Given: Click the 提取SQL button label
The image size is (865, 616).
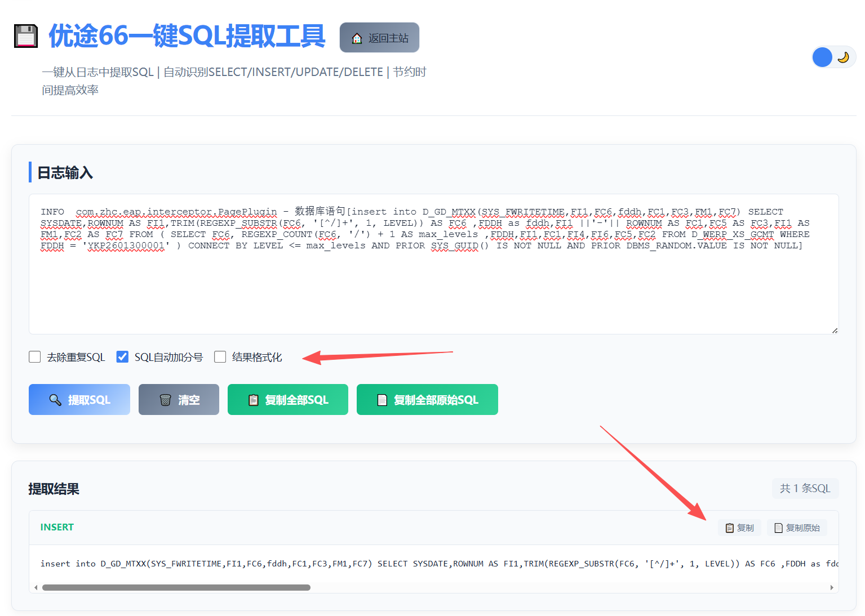Looking at the screenshot, I should click(x=89, y=400).
